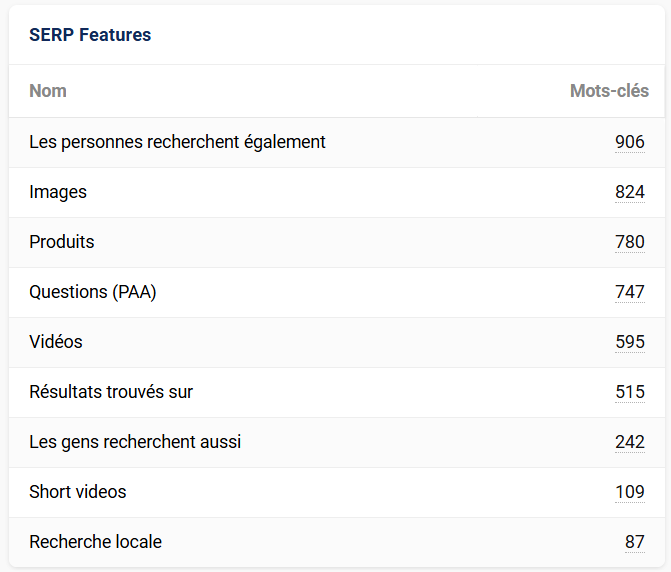Open the 824 keywords for Images

point(630,192)
